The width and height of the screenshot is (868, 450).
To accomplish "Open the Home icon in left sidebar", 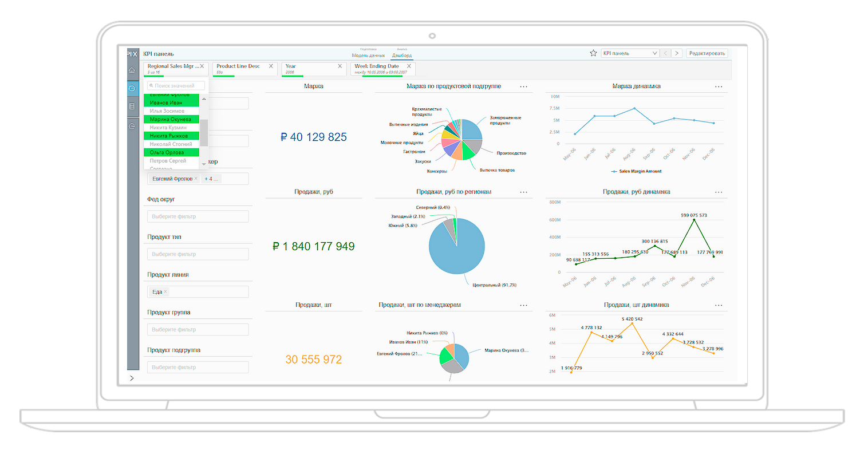I will (x=132, y=70).
